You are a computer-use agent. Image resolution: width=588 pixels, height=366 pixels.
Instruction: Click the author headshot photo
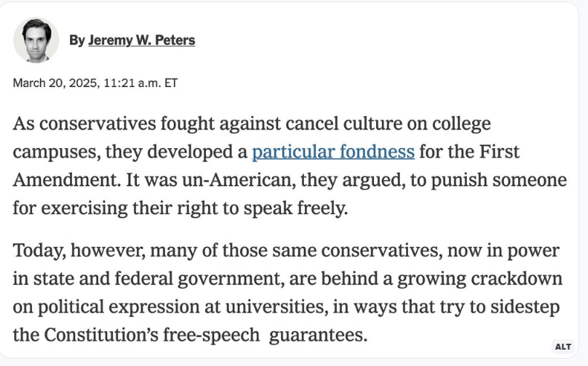[36, 39]
